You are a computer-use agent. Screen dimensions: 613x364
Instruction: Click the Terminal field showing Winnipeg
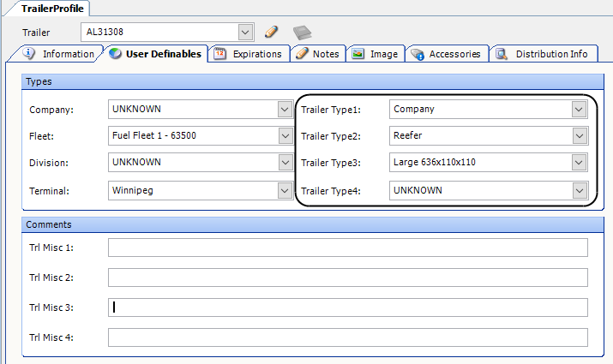[x=201, y=191]
